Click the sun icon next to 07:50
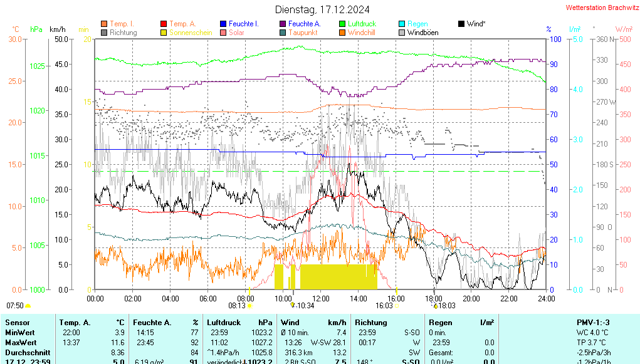Image resolution: width=640 pixels, height=364 pixels. [x=28, y=306]
